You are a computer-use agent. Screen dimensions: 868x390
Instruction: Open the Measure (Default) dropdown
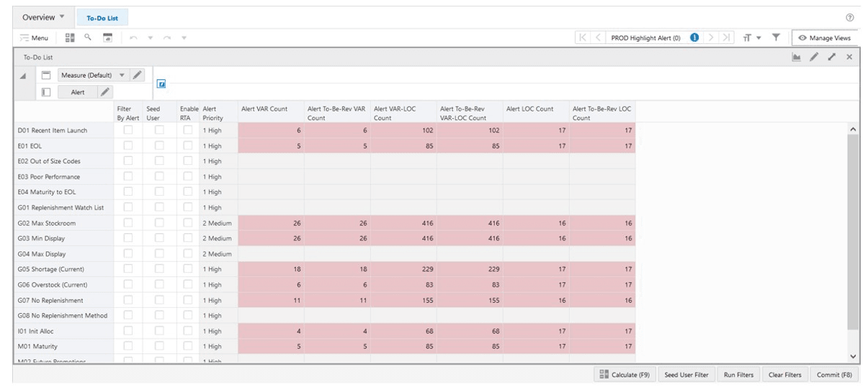click(121, 75)
